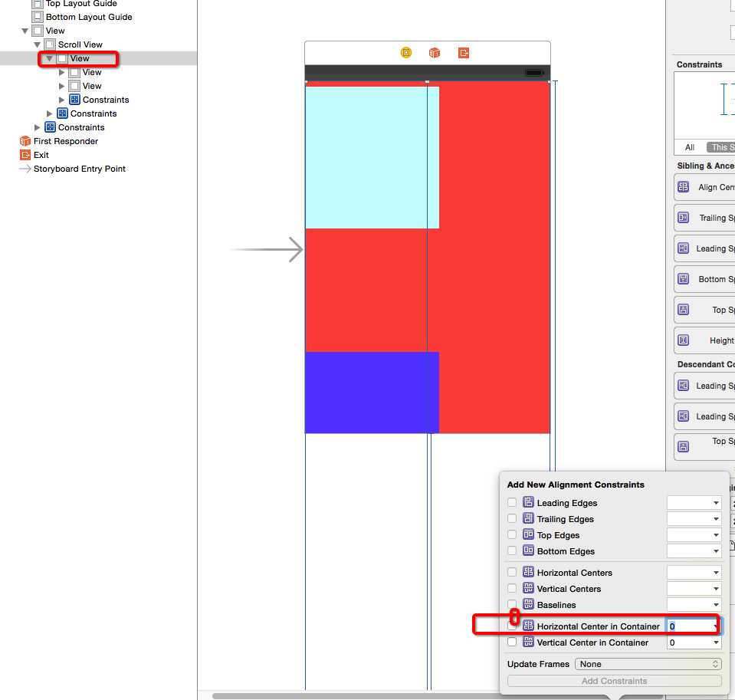Select Align Center constraint in inspector
The height and width of the screenshot is (700, 735).
point(704,187)
